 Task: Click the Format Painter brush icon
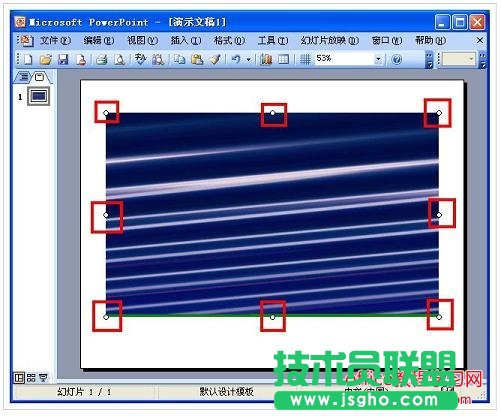[215, 60]
